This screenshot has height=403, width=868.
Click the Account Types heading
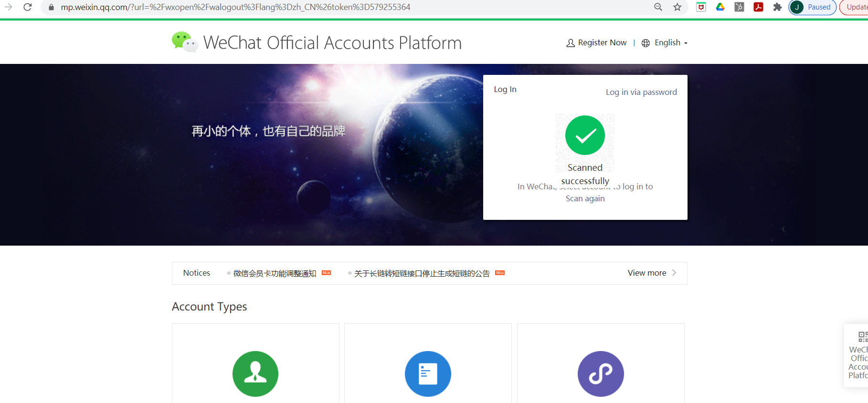click(209, 307)
